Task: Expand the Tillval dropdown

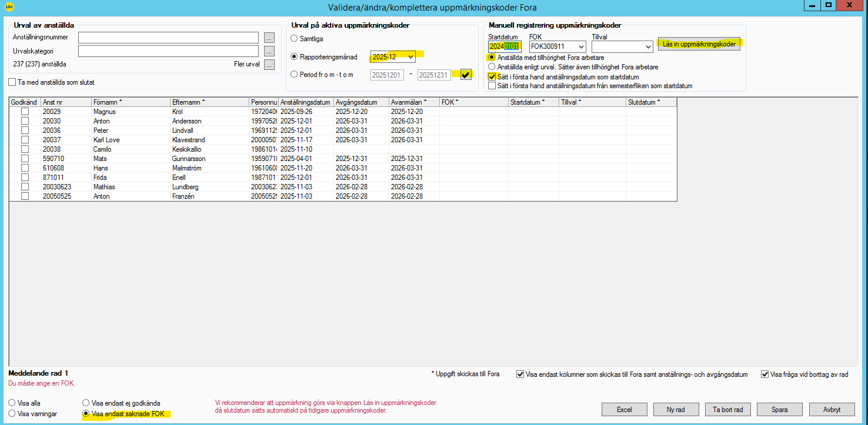Action: (x=648, y=46)
